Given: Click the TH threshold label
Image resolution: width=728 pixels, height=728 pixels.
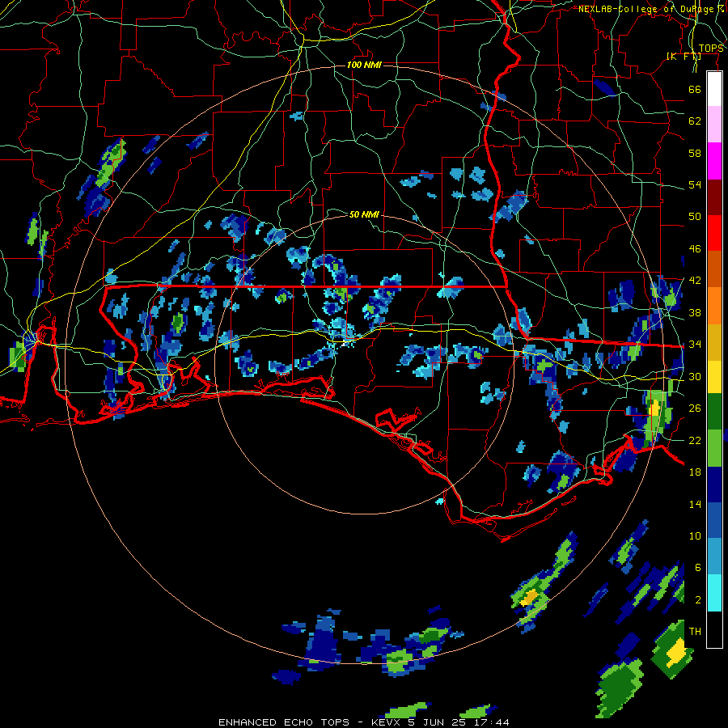Looking at the screenshot, I should tap(695, 632).
